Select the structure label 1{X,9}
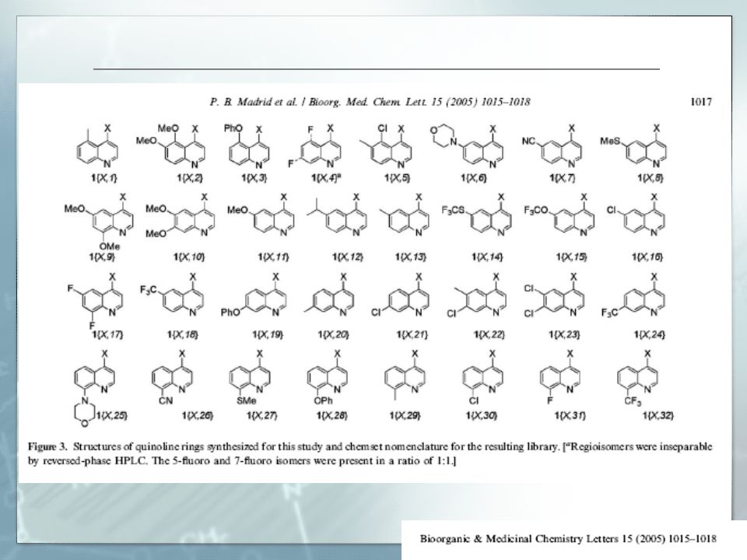This screenshot has width=747, height=560. click(102, 257)
